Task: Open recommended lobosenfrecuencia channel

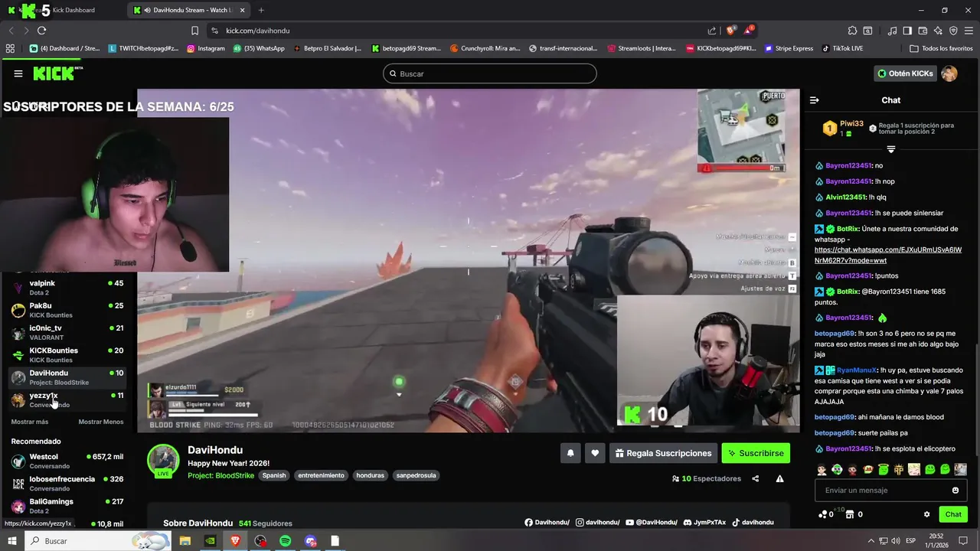Action: click(67, 483)
